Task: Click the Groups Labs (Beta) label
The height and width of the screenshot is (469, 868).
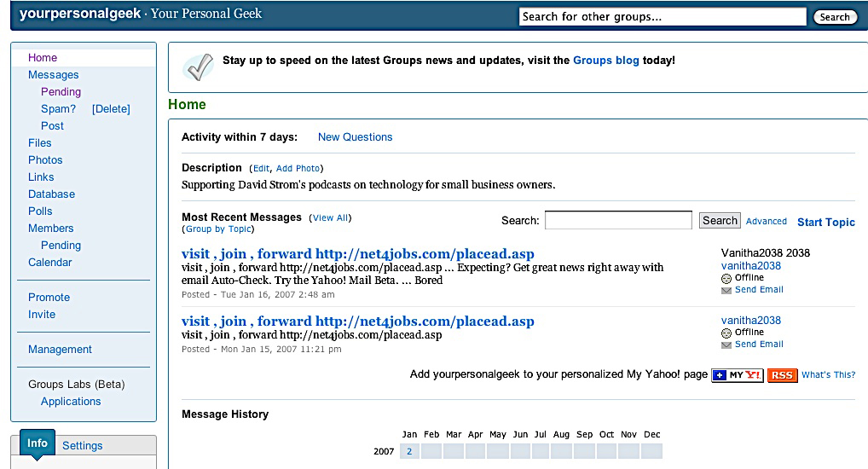Action: click(x=77, y=385)
